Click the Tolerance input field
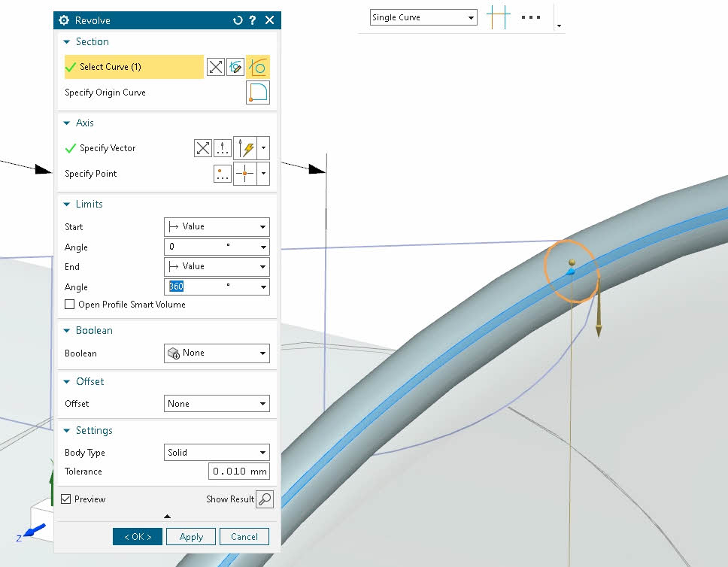 point(238,471)
